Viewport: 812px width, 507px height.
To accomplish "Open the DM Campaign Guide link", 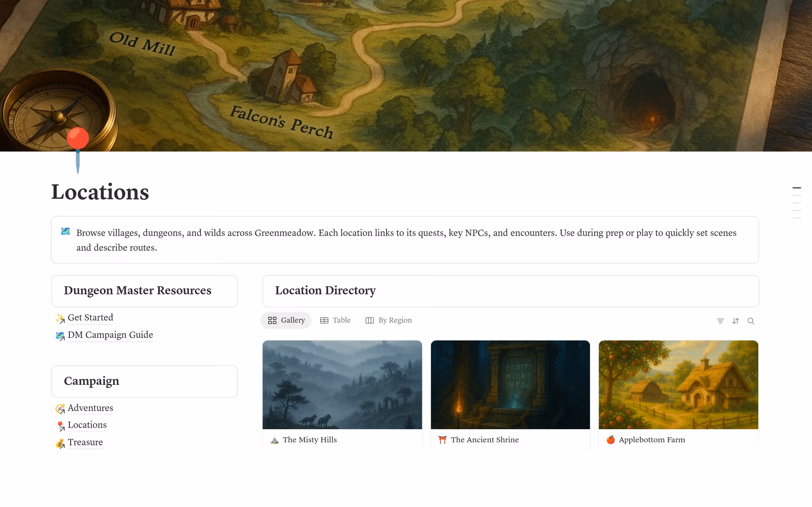I will click(x=110, y=335).
